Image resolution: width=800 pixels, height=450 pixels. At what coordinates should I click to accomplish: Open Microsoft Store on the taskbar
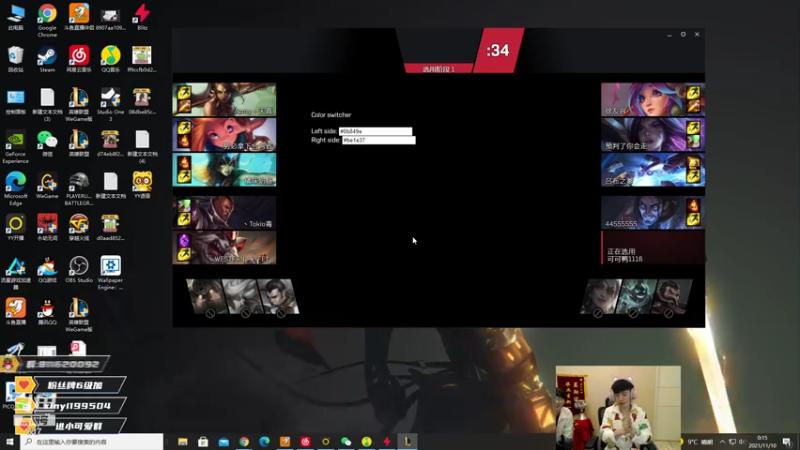(203, 441)
